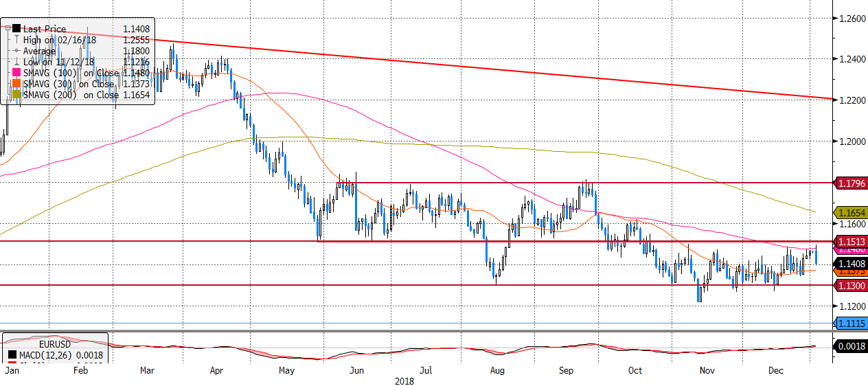Click the Sep label on the time axis
868x386 pixels.
[x=567, y=371]
